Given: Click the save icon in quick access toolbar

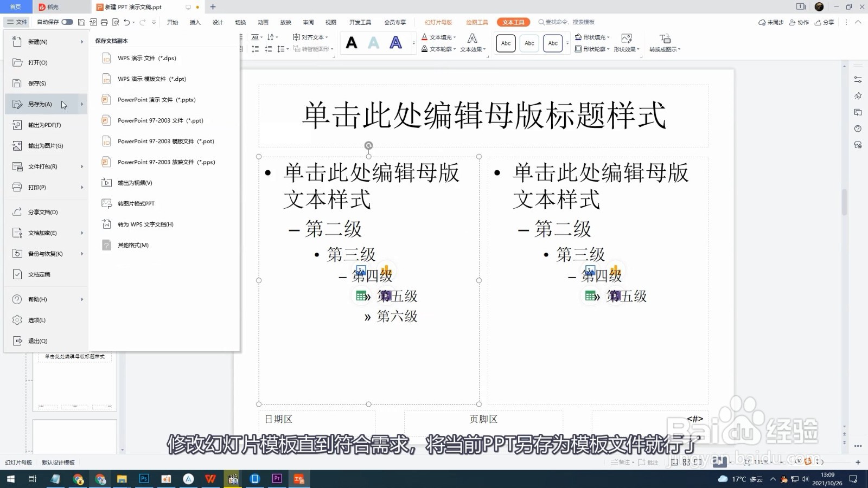Looking at the screenshot, I should [81, 22].
